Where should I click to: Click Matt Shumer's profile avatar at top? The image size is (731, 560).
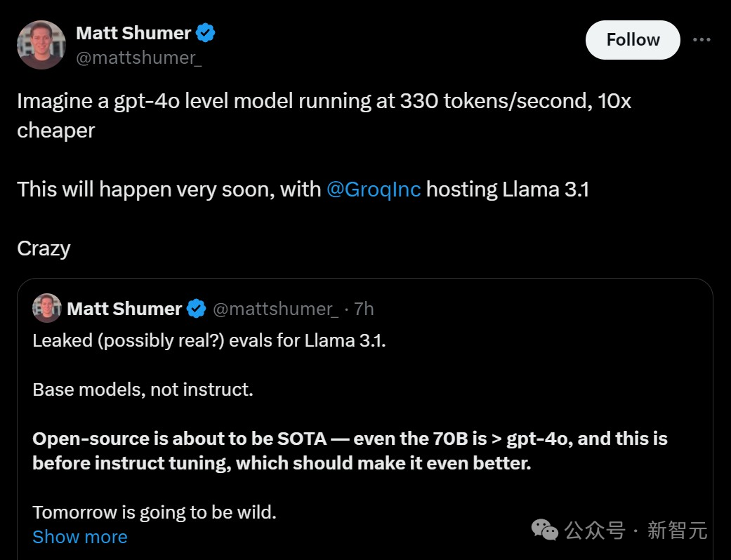pos(41,45)
